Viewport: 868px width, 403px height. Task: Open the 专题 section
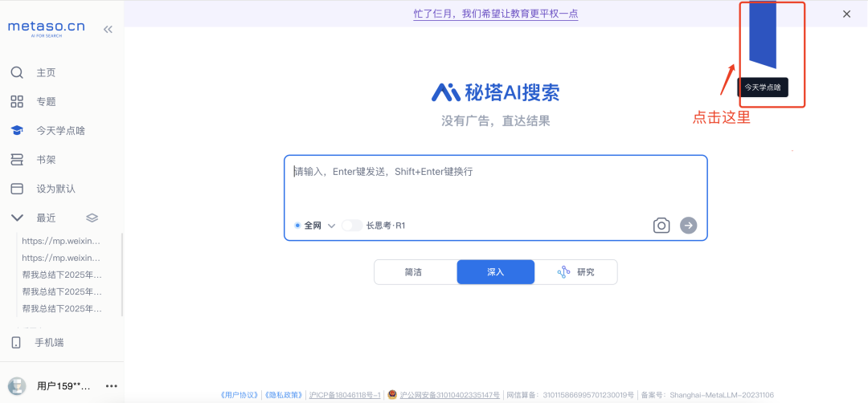[46, 102]
